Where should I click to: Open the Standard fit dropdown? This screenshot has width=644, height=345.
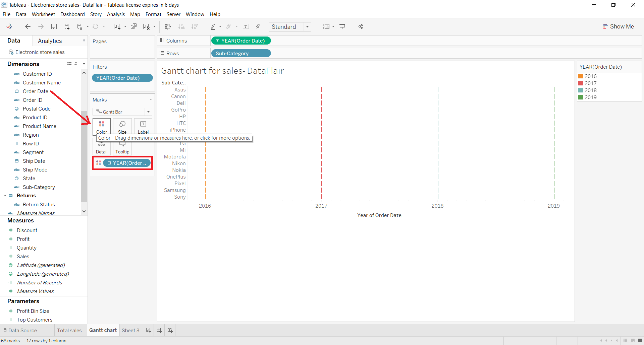click(x=308, y=26)
